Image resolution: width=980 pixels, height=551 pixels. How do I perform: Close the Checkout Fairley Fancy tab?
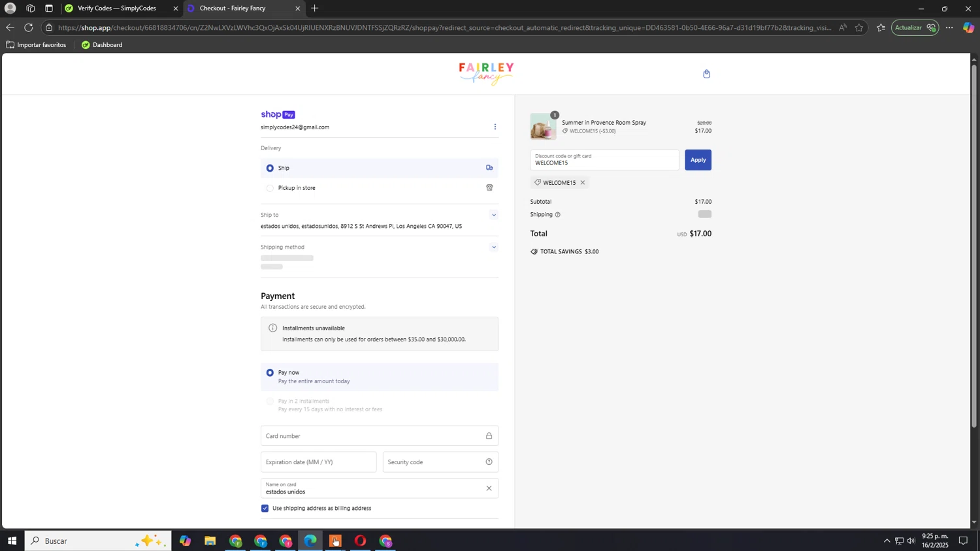tap(297, 8)
